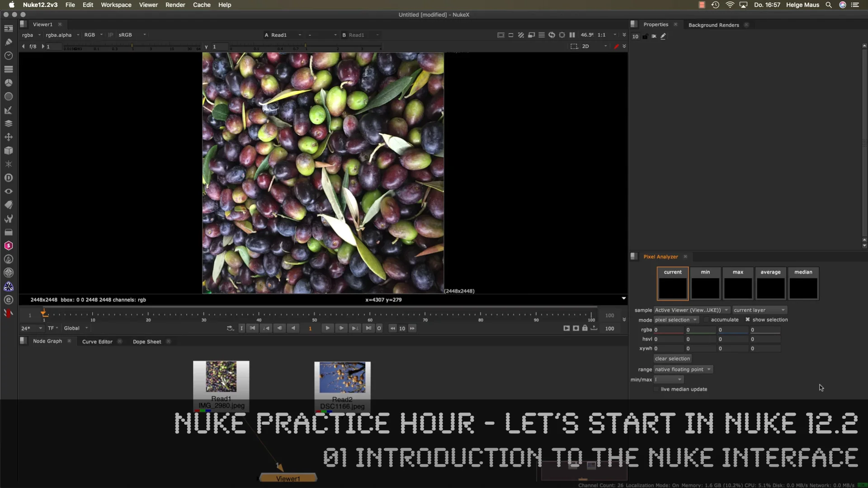
Task: Enable the region of interest icon in viewer
Action: pyautogui.click(x=562, y=35)
